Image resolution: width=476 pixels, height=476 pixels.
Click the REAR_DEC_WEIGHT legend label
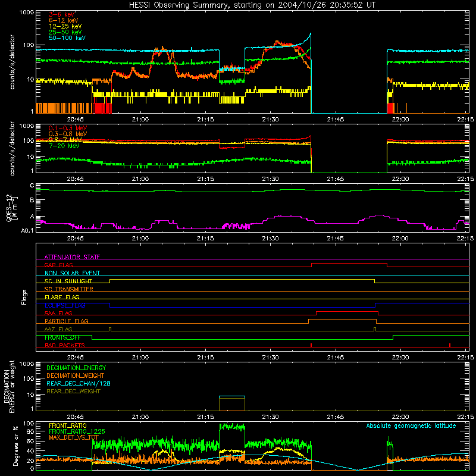[x=73, y=392]
